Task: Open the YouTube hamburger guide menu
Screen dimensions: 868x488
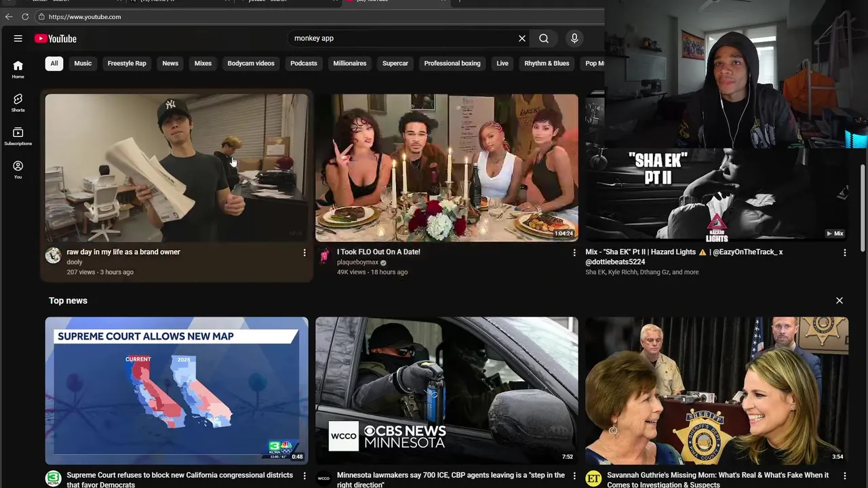Action: [x=18, y=39]
